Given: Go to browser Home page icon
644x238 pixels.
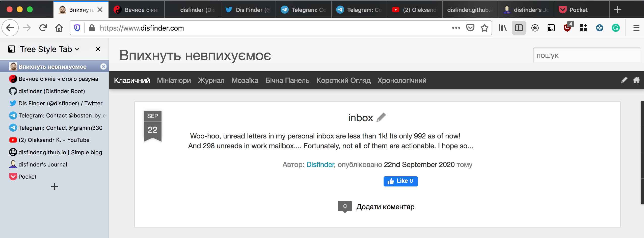Looking at the screenshot, I should pyautogui.click(x=59, y=28).
